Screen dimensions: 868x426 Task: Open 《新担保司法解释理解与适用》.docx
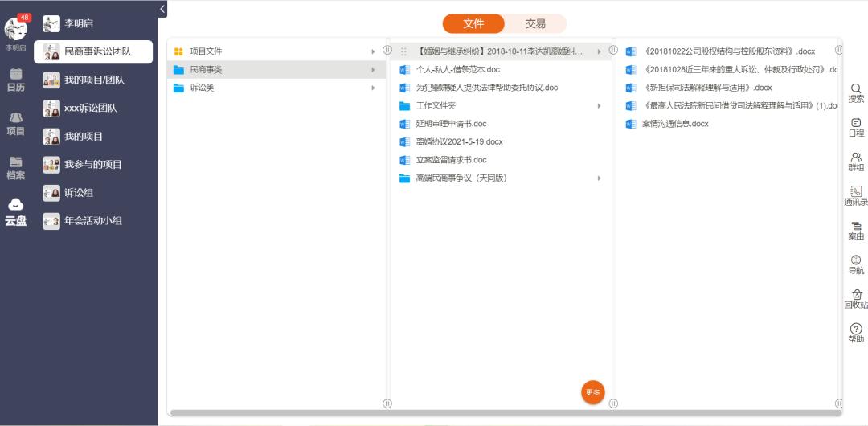pos(706,88)
